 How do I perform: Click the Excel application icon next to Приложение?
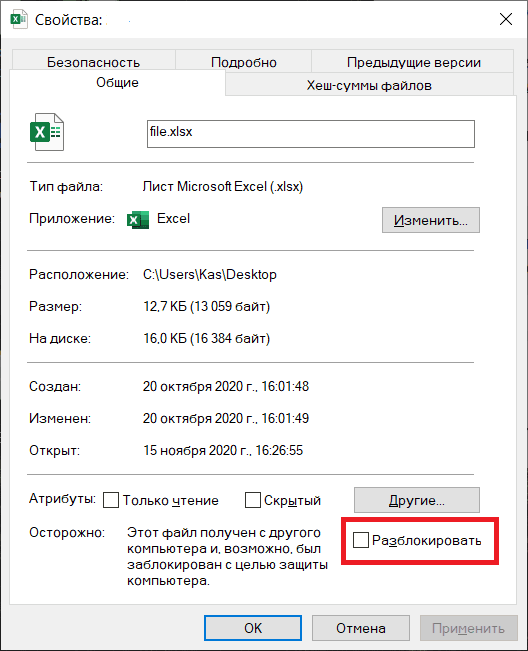(x=138, y=220)
